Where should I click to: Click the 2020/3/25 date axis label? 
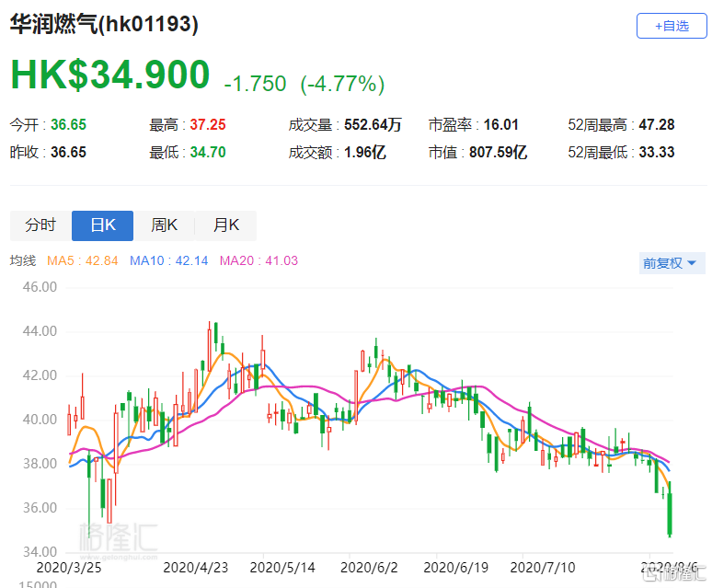tap(69, 568)
